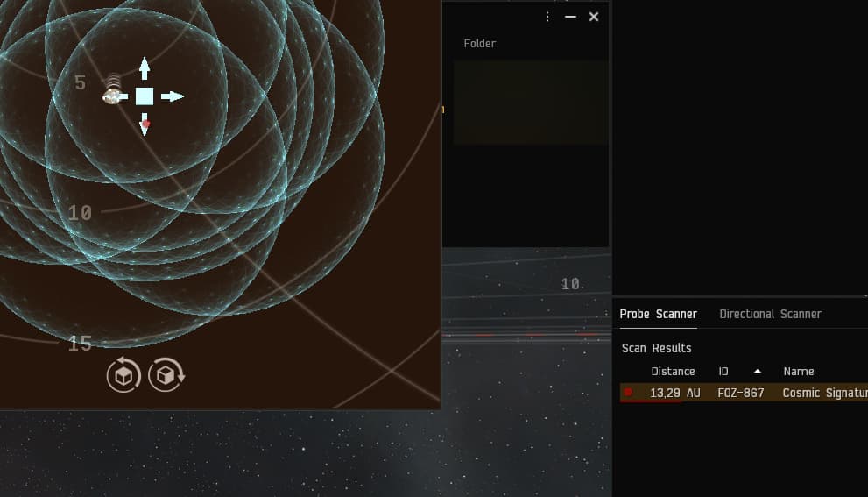
Task: Click the empty folder list area
Action: pos(530,102)
